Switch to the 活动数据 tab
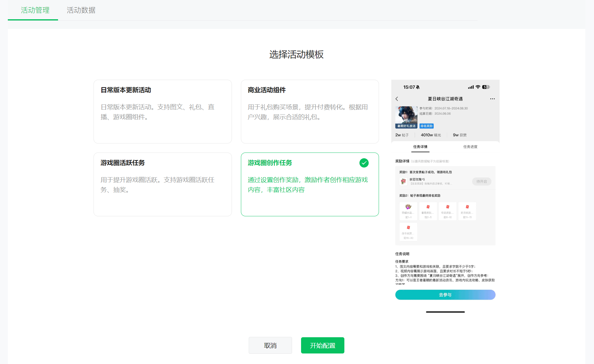This screenshot has height=364, width=594. 81,10
